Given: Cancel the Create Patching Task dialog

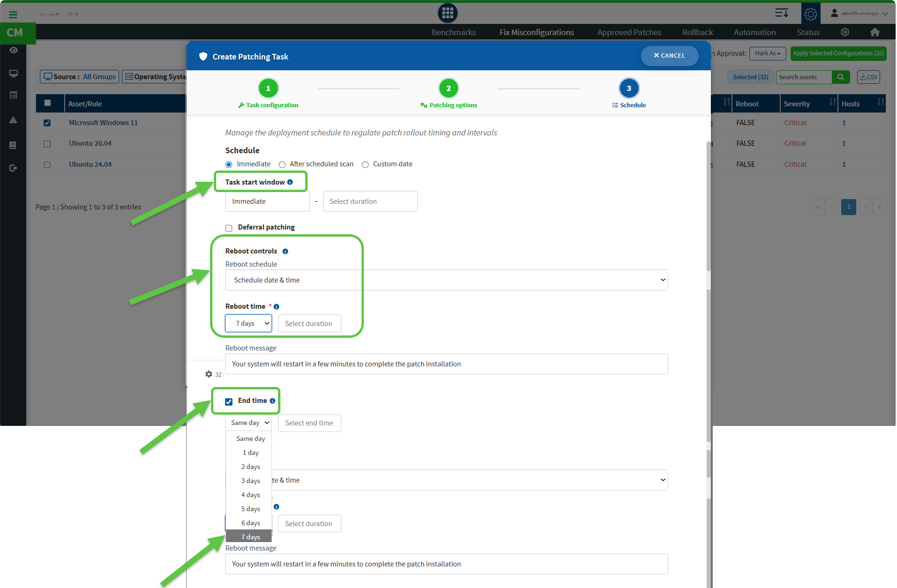Looking at the screenshot, I should coord(669,56).
